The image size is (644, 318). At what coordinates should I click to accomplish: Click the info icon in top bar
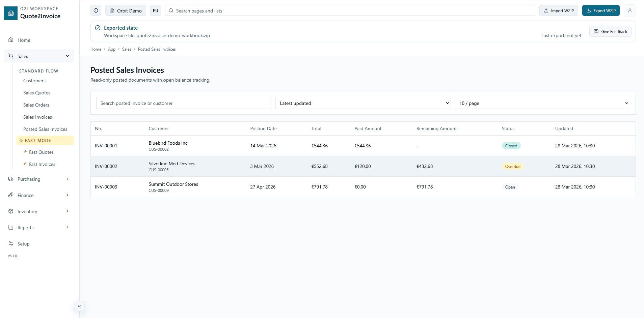point(96,10)
